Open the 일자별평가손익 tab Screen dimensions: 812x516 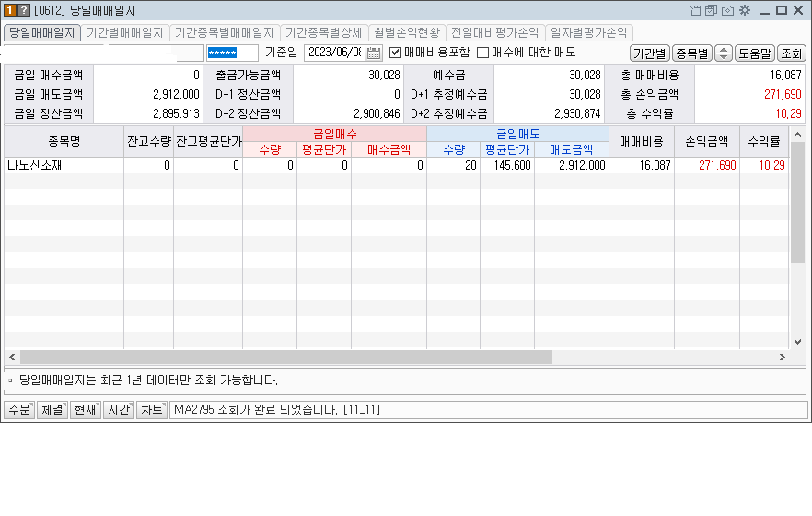588,32
